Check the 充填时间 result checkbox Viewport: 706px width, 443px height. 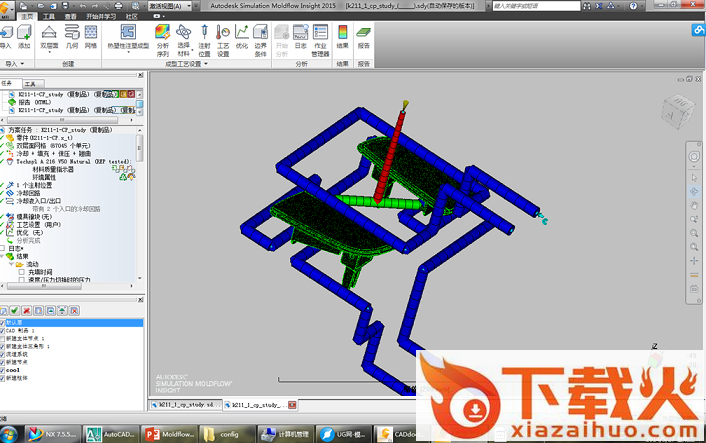[22, 272]
